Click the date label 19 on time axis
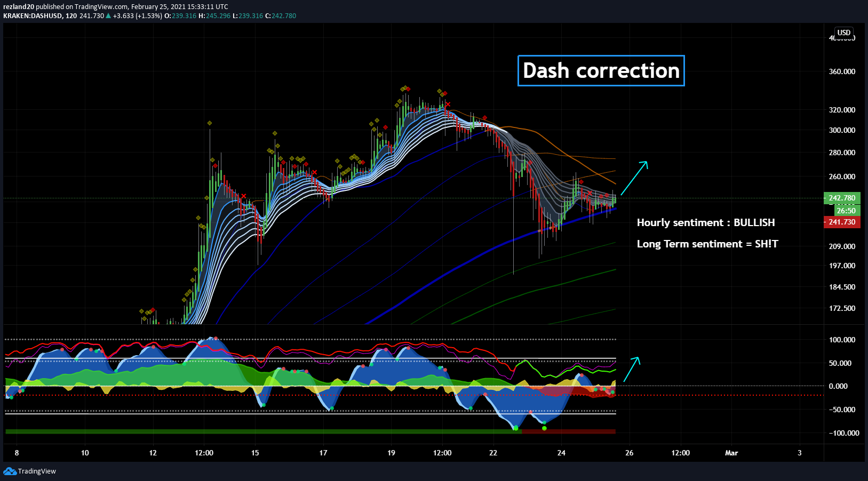Image resolution: width=868 pixels, height=481 pixels. click(x=391, y=453)
